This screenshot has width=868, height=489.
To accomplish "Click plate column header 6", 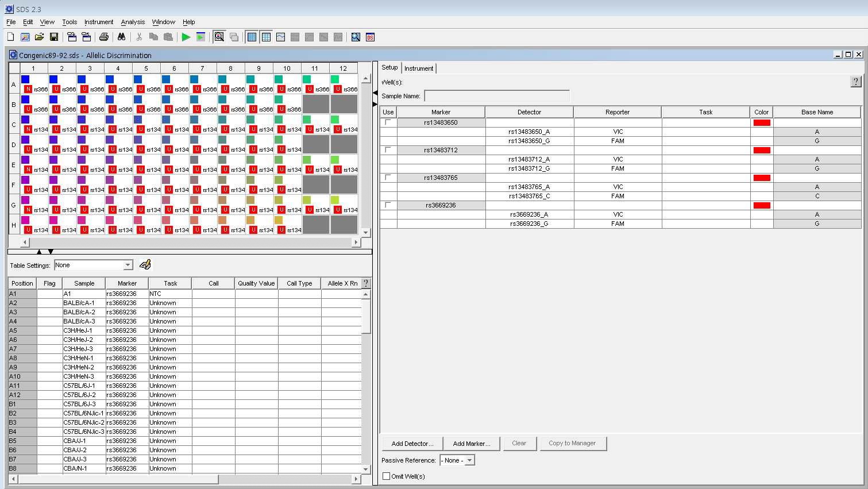I will point(174,68).
